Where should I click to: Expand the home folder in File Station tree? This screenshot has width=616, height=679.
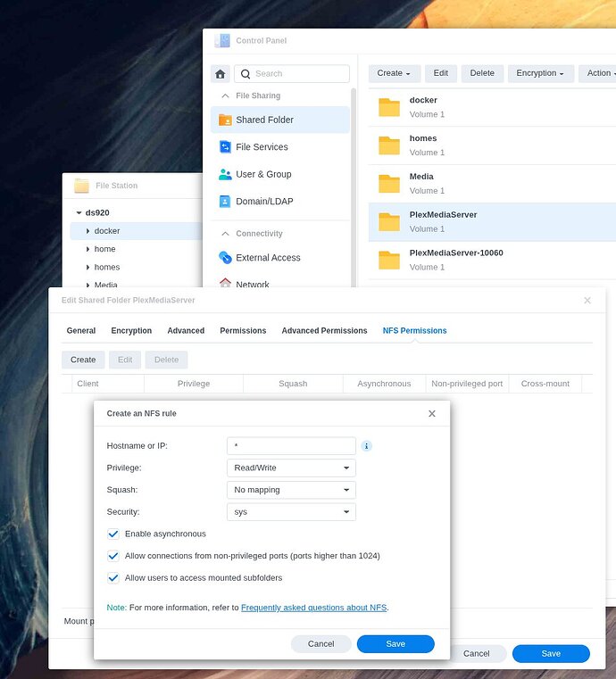pos(88,250)
